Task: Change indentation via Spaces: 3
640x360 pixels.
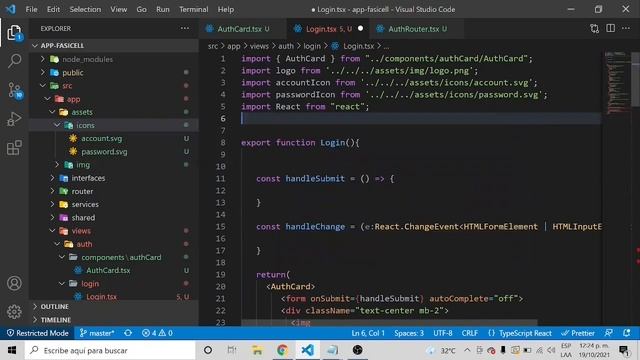Action: tap(409, 333)
